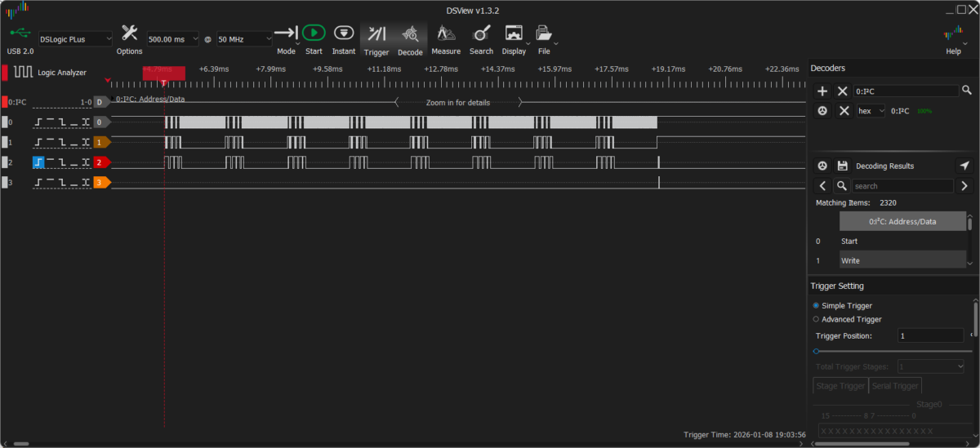Image resolution: width=980 pixels, height=448 pixels.
Task: Select the Write row in decoding results
Action: pos(902,260)
